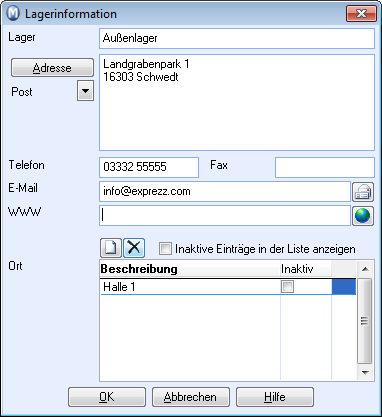
Task: Focus the WWW input field
Action: click(225, 216)
